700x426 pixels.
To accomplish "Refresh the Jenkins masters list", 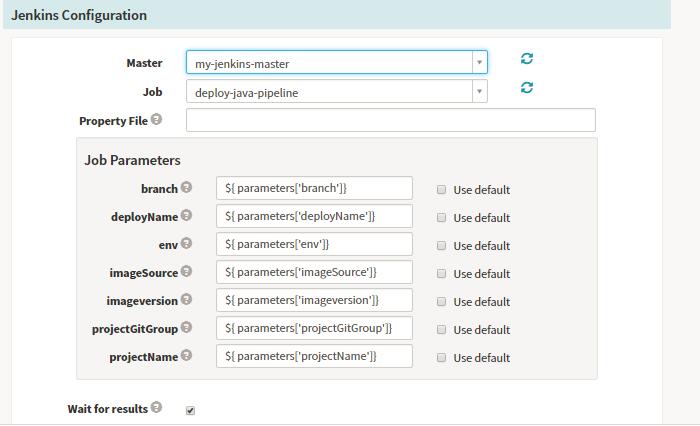I will 527,59.
